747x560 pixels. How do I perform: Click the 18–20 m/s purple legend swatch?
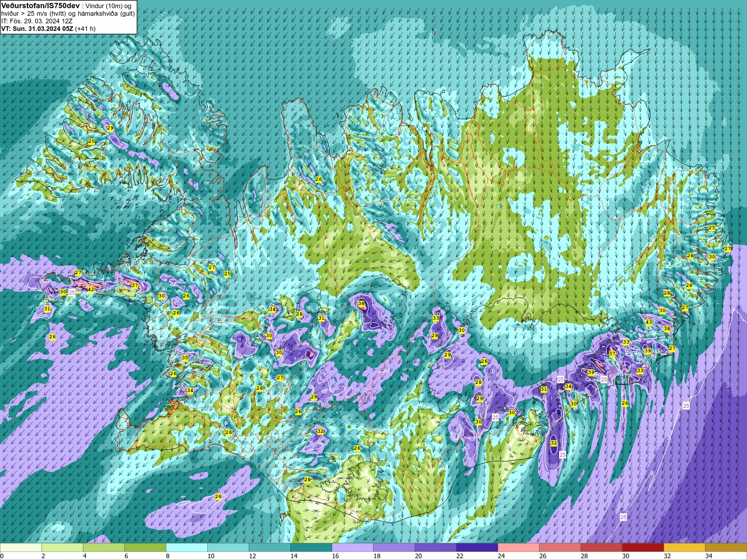(394, 548)
